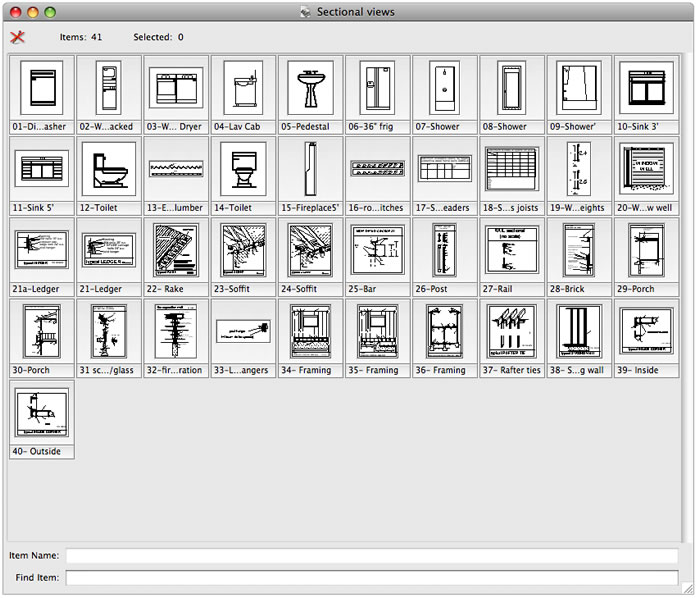Screen dimensions: 700x598
Task: Pick the 12-Toilet sectional view
Action: point(108,169)
